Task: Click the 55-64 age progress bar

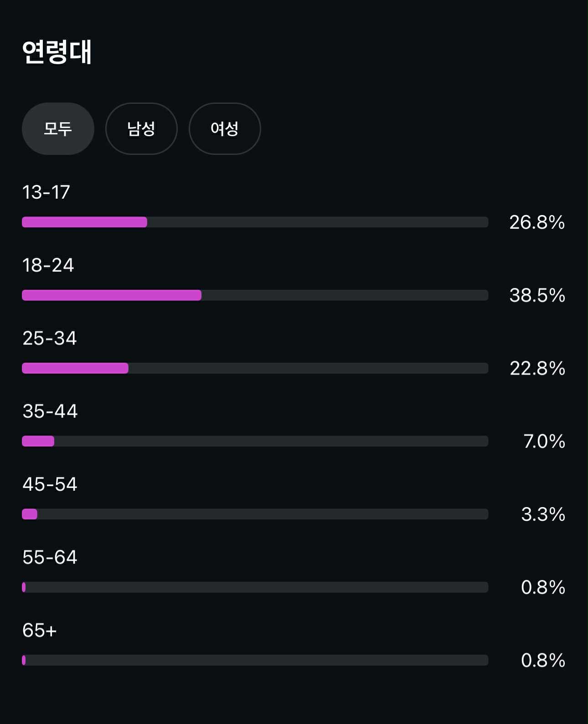Action: [x=255, y=587]
